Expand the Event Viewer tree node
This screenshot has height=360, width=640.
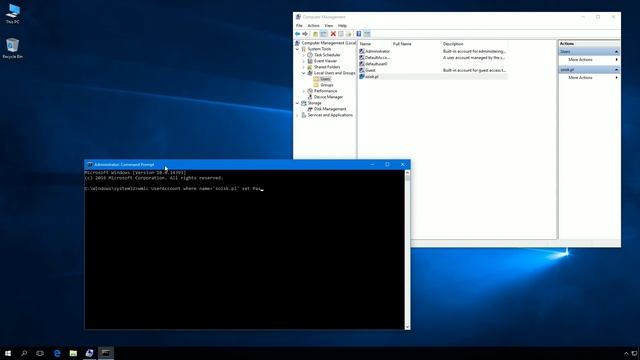click(304, 61)
